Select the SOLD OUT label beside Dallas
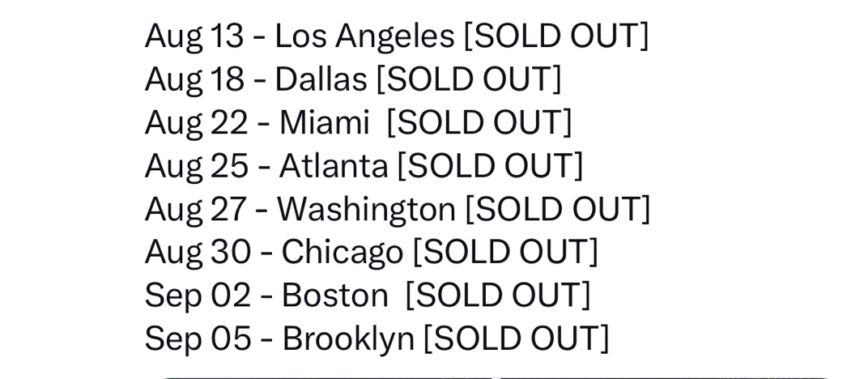868x379 pixels. [468, 79]
